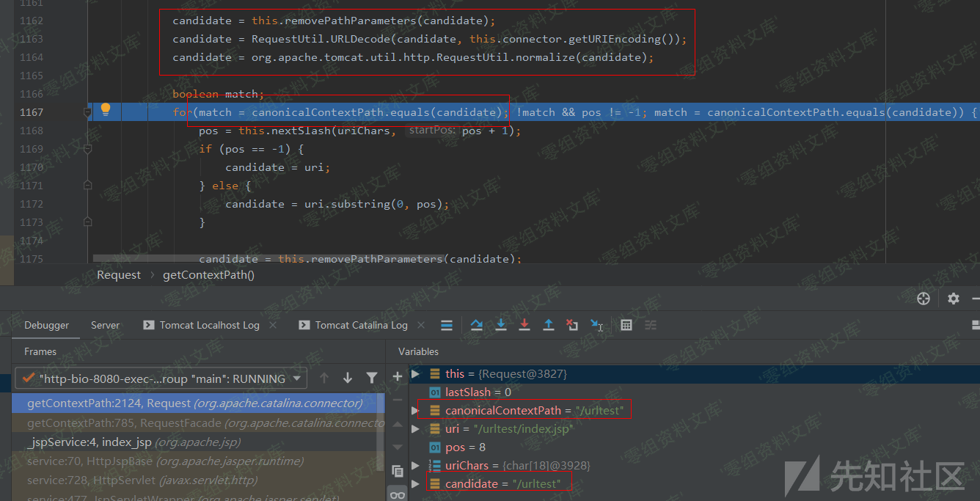Viewport: 980px width, 501px height.
Task: Click the Show Execution Point icon
Action: [x=447, y=325]
